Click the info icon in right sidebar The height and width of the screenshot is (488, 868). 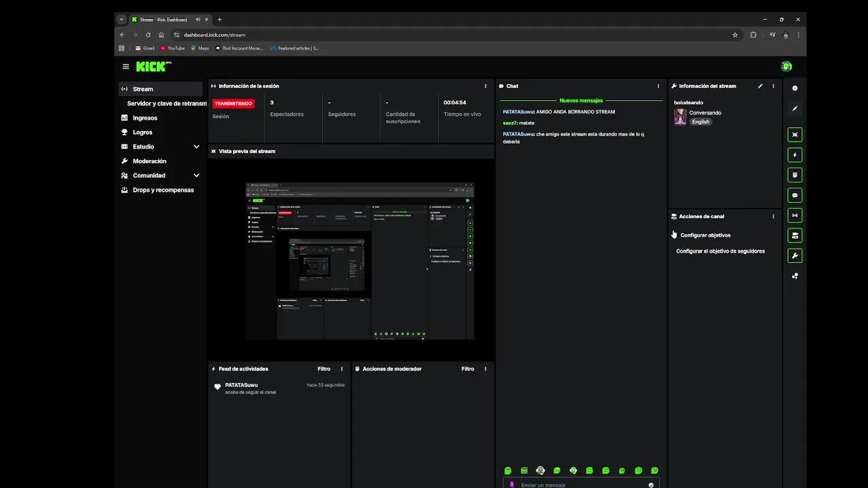[795, 88]
